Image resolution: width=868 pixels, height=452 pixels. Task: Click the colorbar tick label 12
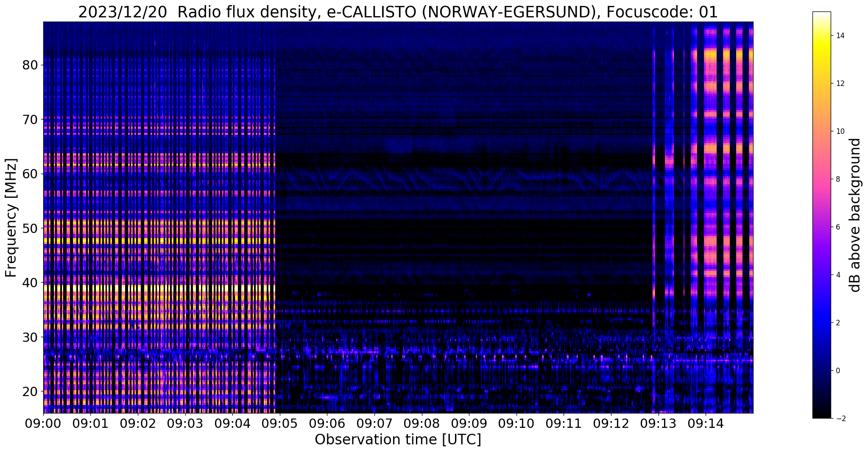(x=840, y=83)
